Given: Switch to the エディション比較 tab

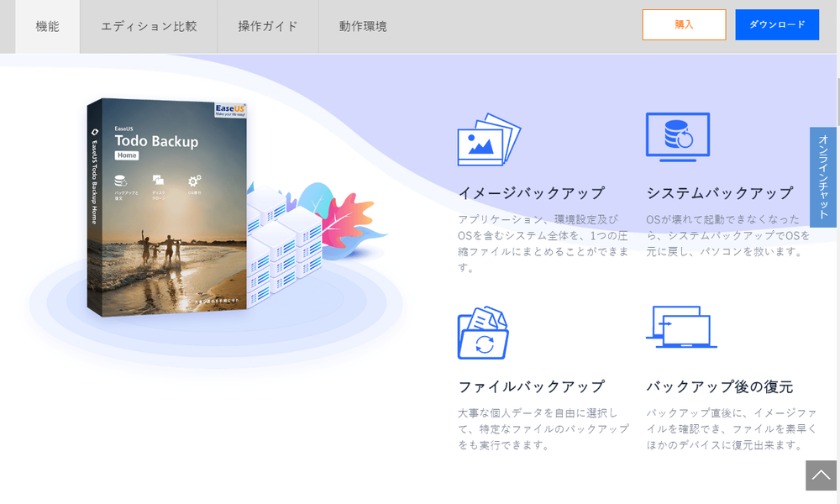Looking at the screenshot, I should point(149,26).
